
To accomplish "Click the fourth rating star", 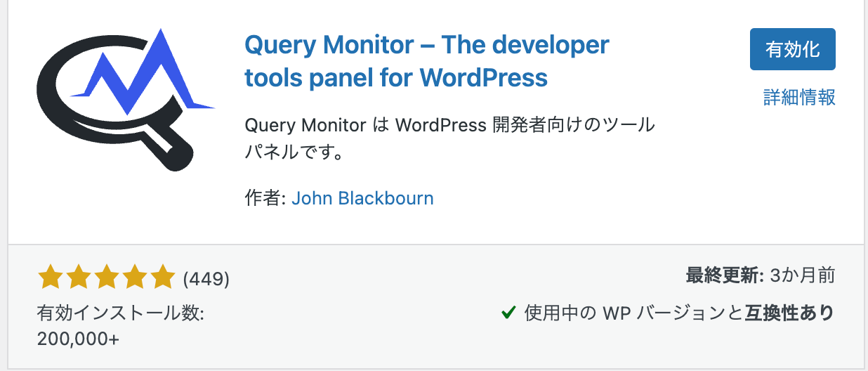I will tap(134, 278).
